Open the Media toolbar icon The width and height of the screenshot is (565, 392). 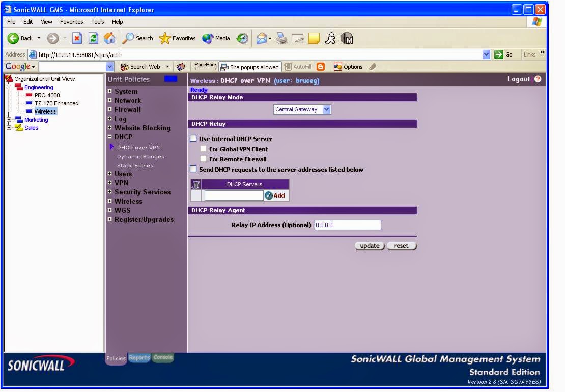tap(208, 38)
